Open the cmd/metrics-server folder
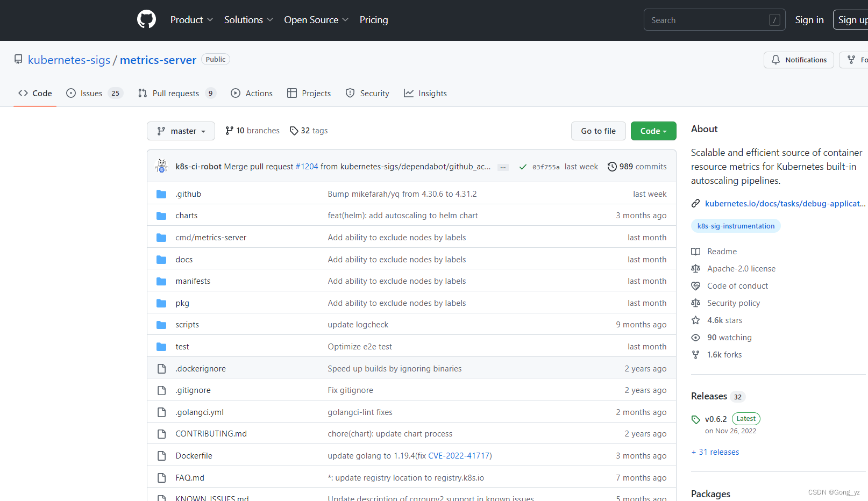 [211, 238]
